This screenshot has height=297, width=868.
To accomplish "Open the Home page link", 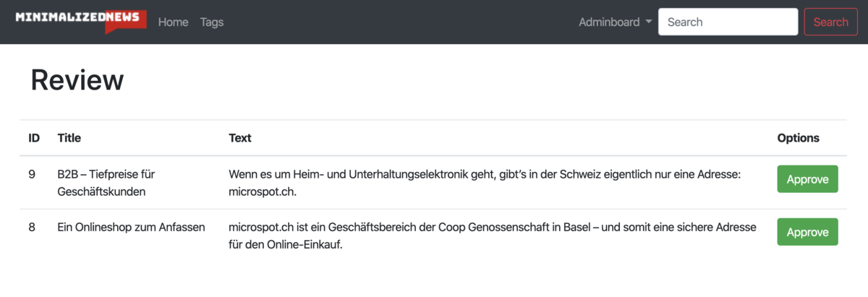I will tap(173, 22).
